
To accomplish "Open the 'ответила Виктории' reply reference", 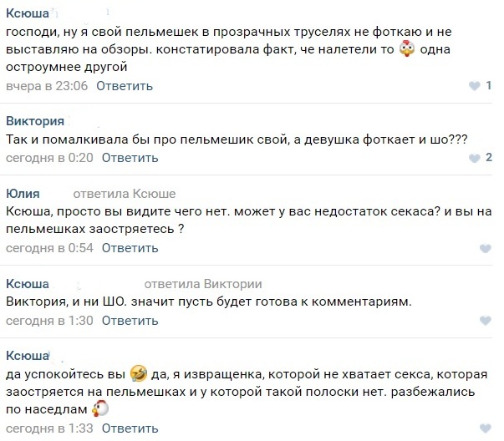I will tap(203, 284).
